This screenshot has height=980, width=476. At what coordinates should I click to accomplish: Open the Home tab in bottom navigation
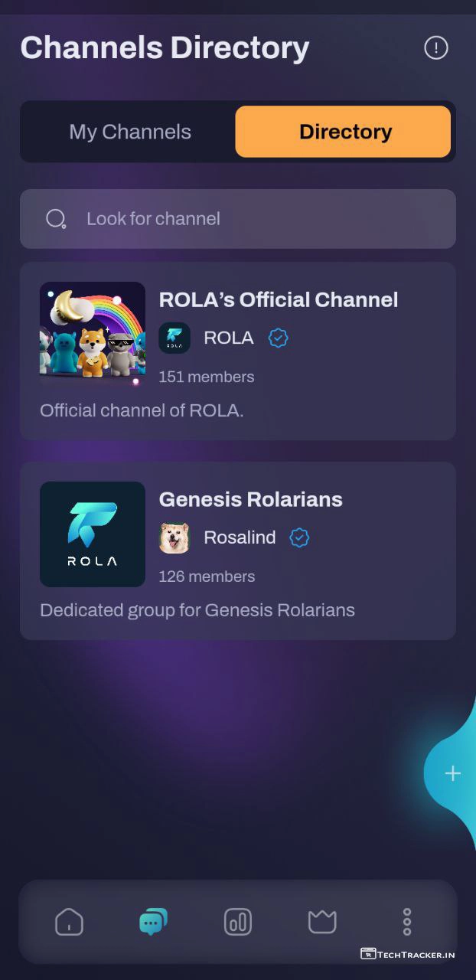69,921
